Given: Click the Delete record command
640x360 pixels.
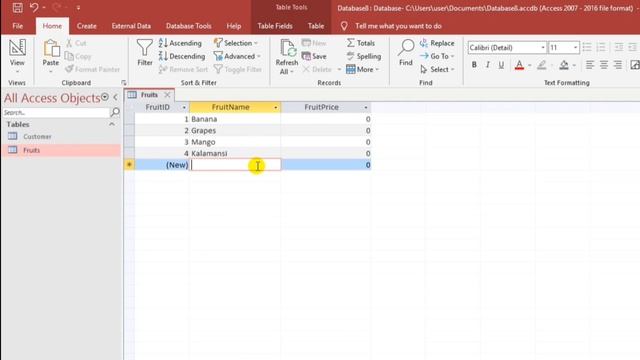Looking at the screenshot, I should point(318,69).
